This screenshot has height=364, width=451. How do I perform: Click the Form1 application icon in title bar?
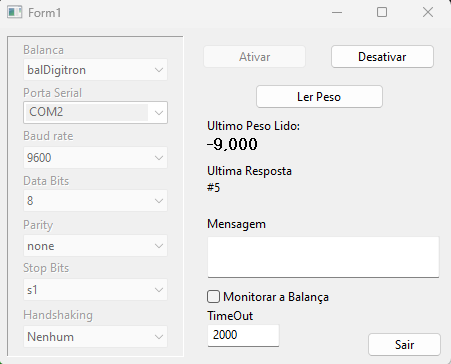(x=14, y=12)
